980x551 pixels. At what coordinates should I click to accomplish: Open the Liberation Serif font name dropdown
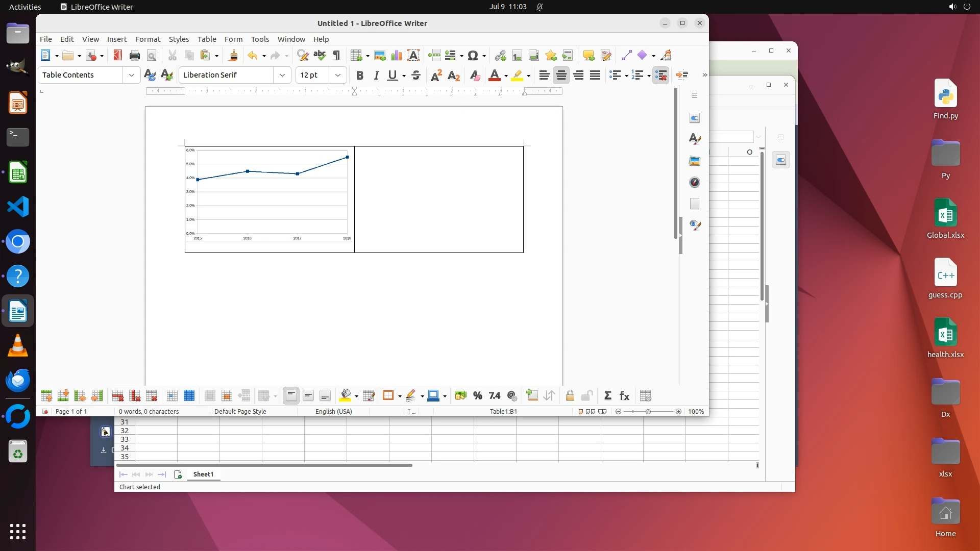click(x=282, y=75)
